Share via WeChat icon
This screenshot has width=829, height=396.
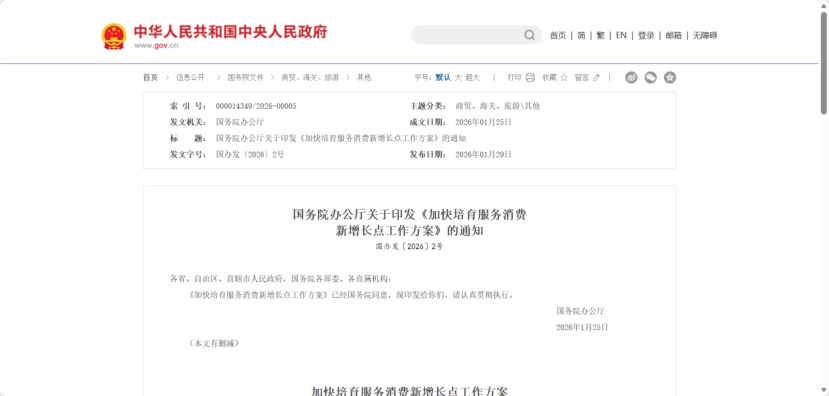pyautogui.click(x=650, y=78)
